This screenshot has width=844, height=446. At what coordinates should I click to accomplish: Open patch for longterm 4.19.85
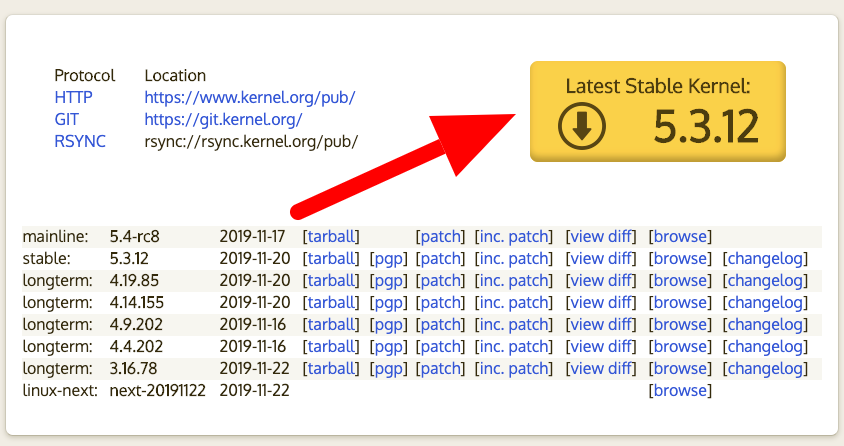[440, 281]
